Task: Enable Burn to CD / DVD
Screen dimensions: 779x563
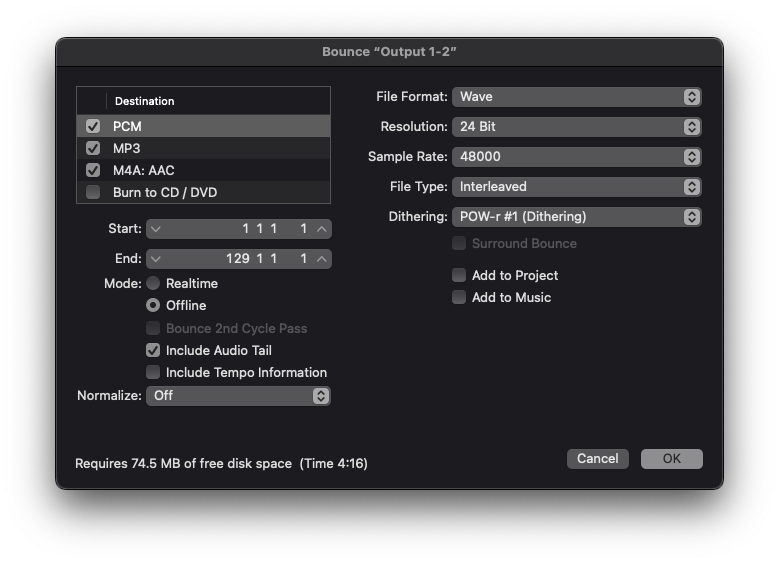Action: pyautogui.click(x=93, y=192)
